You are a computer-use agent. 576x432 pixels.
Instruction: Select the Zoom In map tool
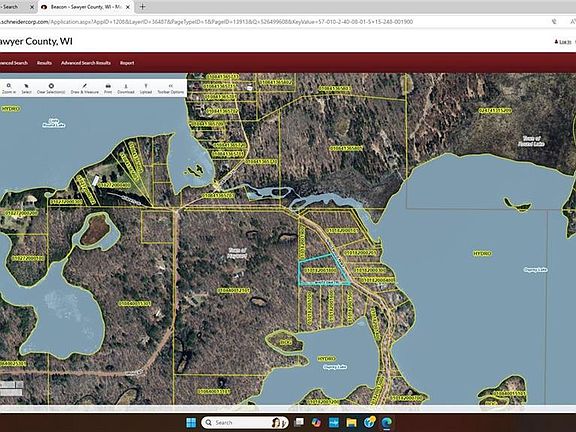9,89
